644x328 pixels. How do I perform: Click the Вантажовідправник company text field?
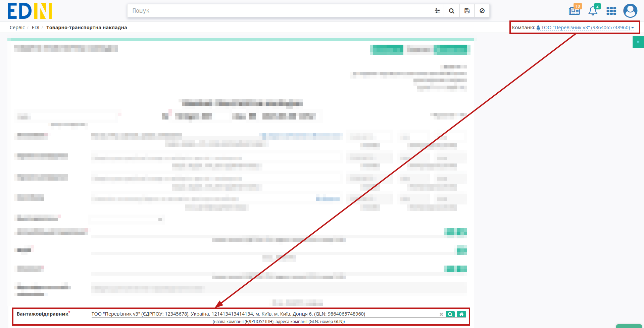(264, 314)
